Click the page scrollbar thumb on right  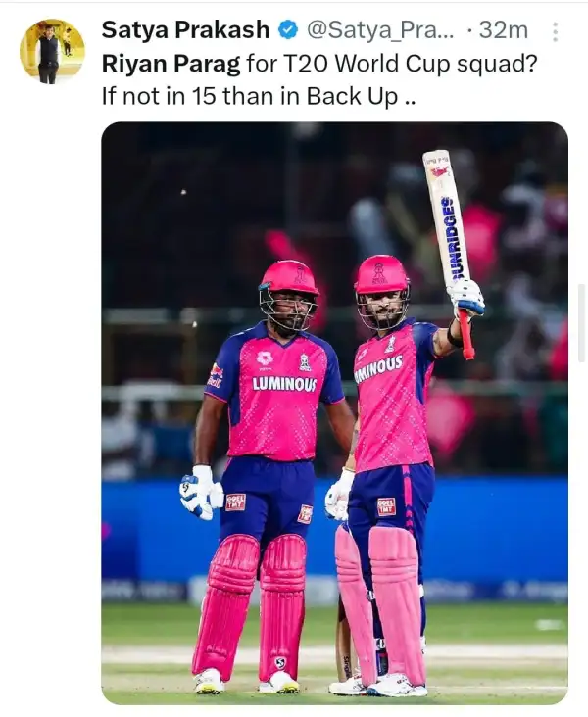tap(581, 322)
